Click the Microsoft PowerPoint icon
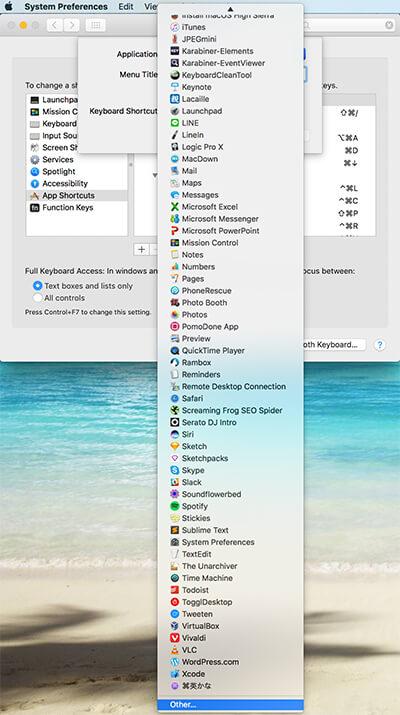 click(174, 231)
